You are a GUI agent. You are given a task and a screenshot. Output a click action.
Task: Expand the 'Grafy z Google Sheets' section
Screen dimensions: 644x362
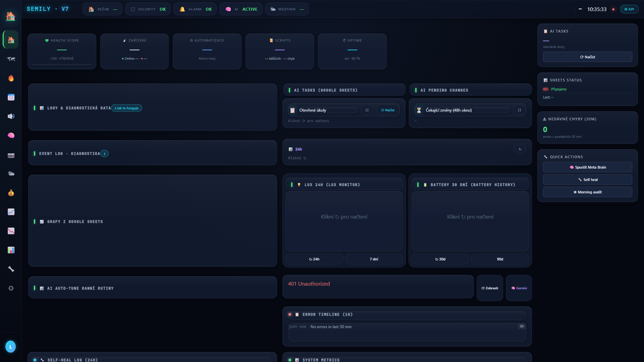click(153, 221)
